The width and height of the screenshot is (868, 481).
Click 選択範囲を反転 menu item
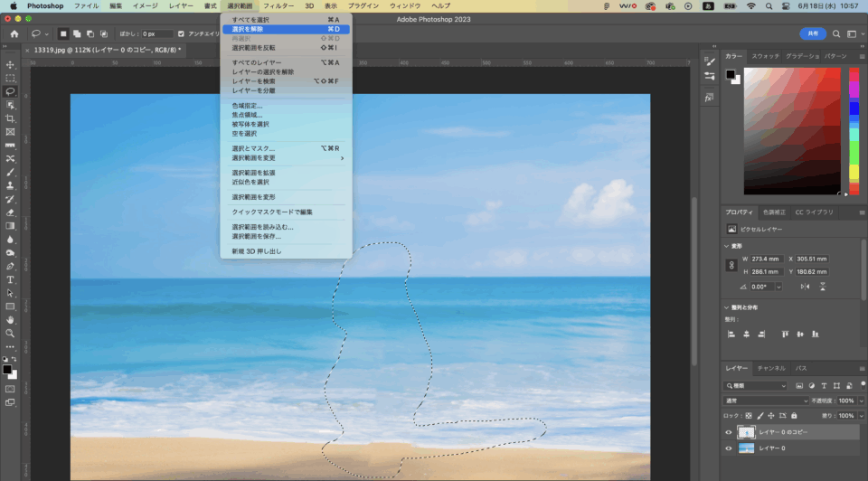tap(287, 48)
